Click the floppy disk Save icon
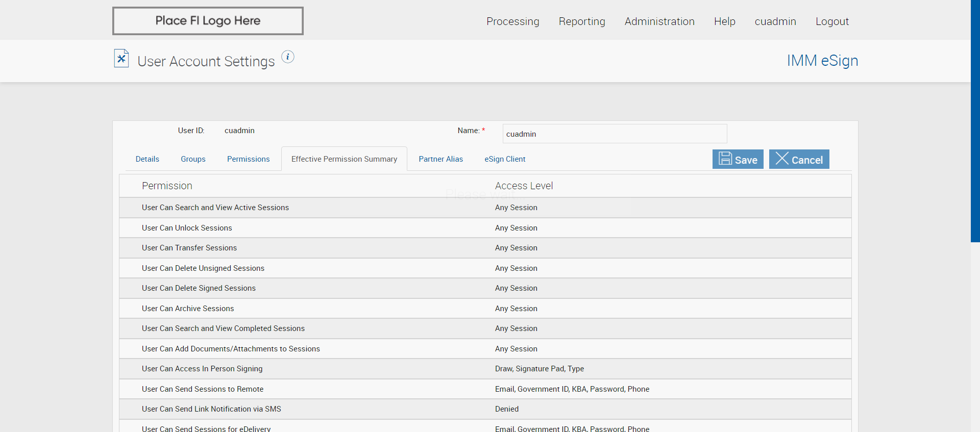The image size is (980, 432). tap(725, 159)
